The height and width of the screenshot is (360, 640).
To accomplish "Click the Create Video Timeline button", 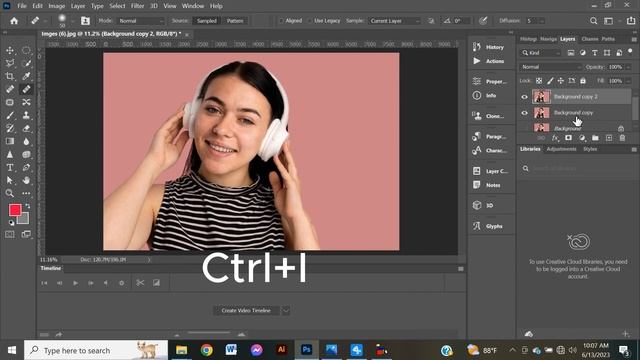I will [x=246, y=311].
